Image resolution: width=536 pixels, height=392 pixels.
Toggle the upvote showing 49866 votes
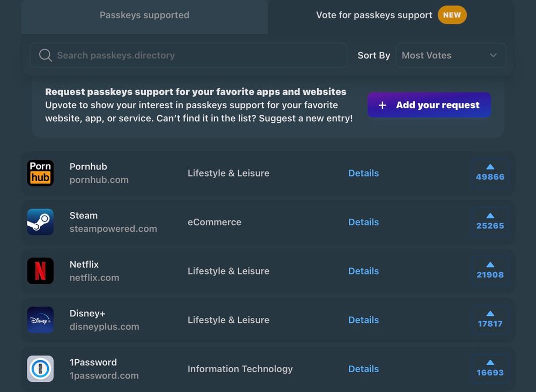[490, 173]
